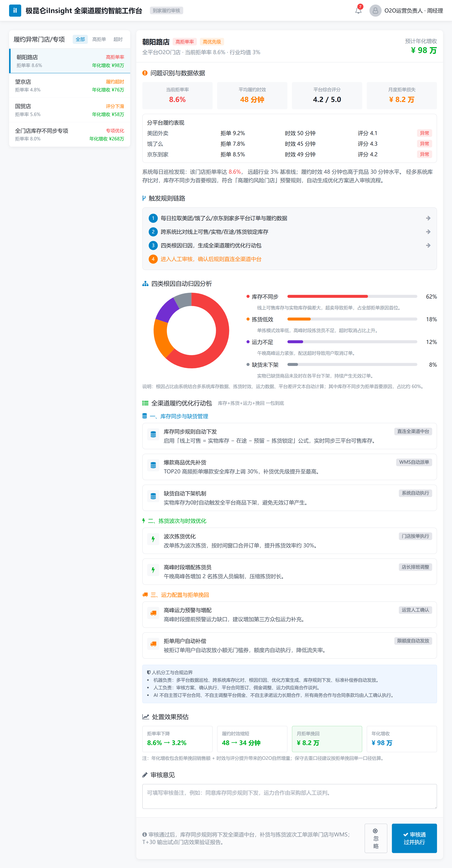Click truck icon beside 拒单用户自动补偿

(x=153, y=644)
